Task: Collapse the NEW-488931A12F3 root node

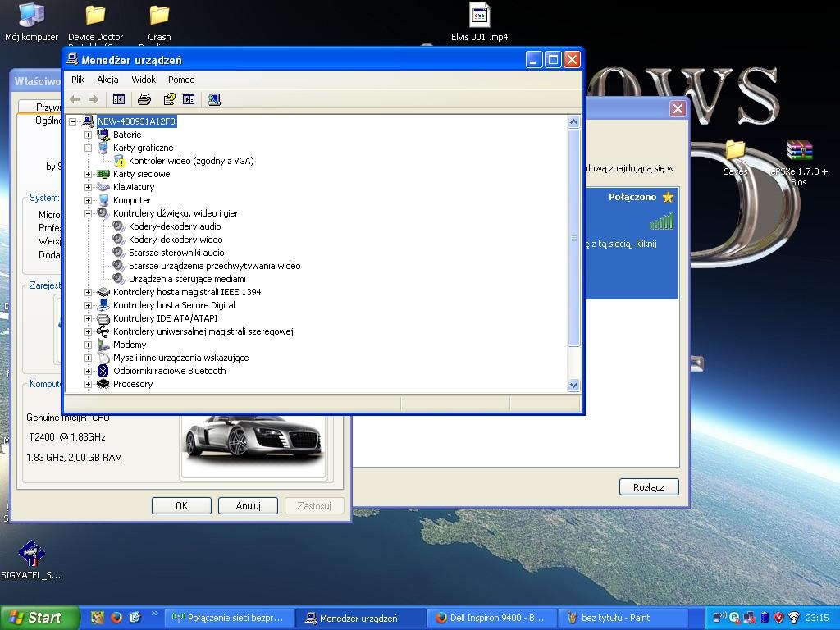Action: 72,121
